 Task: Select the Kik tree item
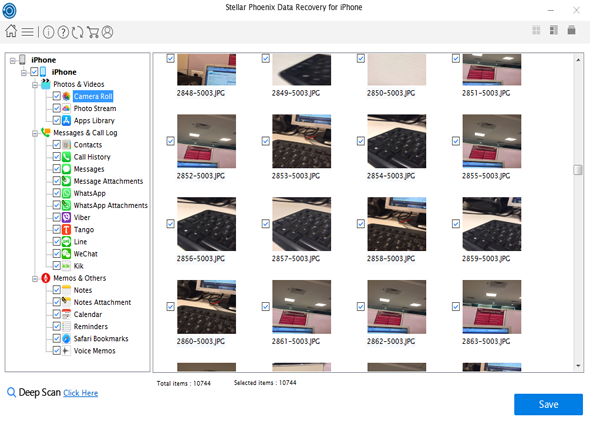79,266
